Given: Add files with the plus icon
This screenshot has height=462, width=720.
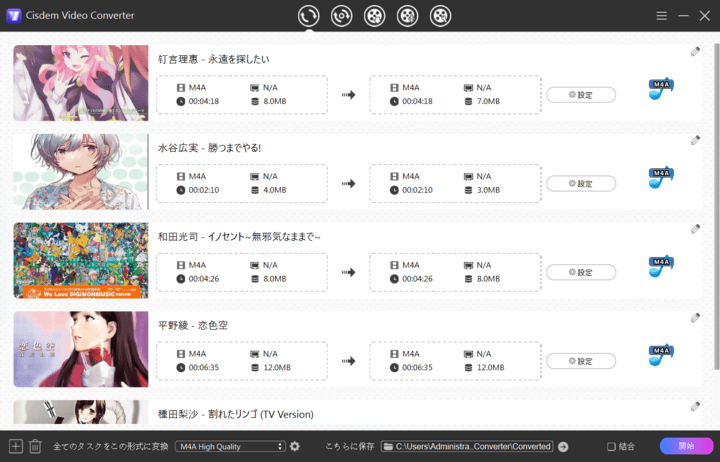Looking at the screenshot, I should tap(16, 446).
